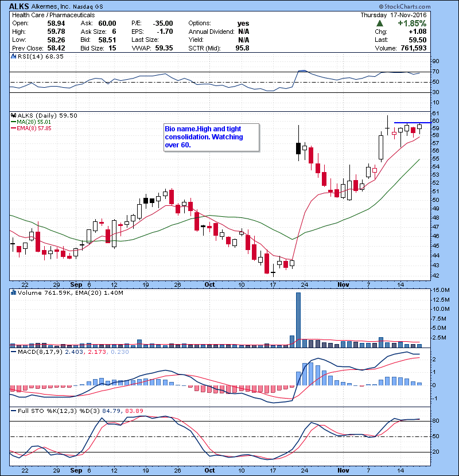The height and width of the screenshot is (476, 459).
Task: Click the 'Nasdaq GS' exchange label
Action: click(88, 6)
